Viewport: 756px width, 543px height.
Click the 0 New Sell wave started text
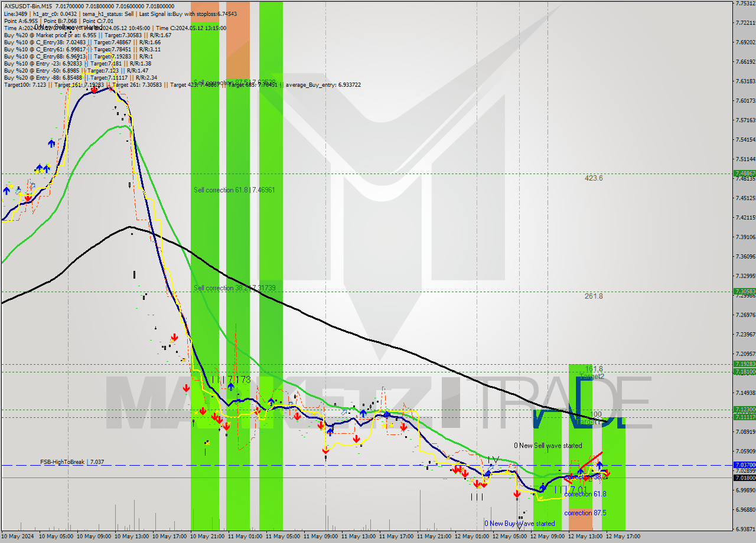(548, 446)
